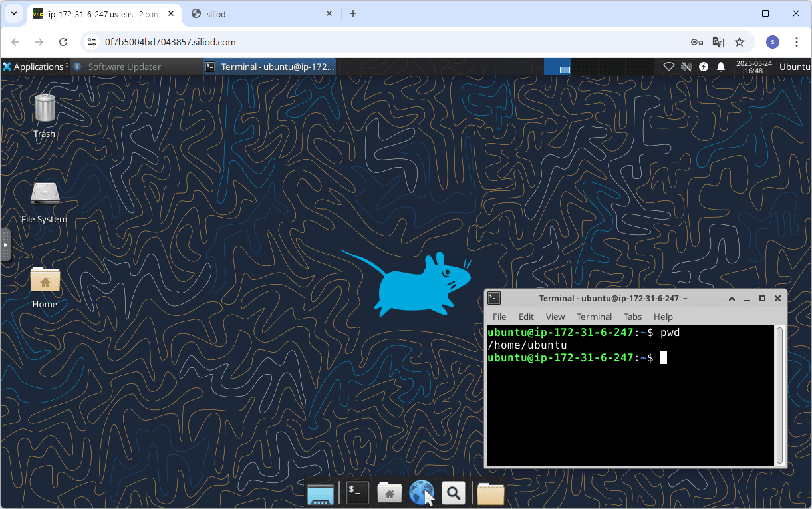Expand the VNC side control panel handle

(x=5, y=245)
